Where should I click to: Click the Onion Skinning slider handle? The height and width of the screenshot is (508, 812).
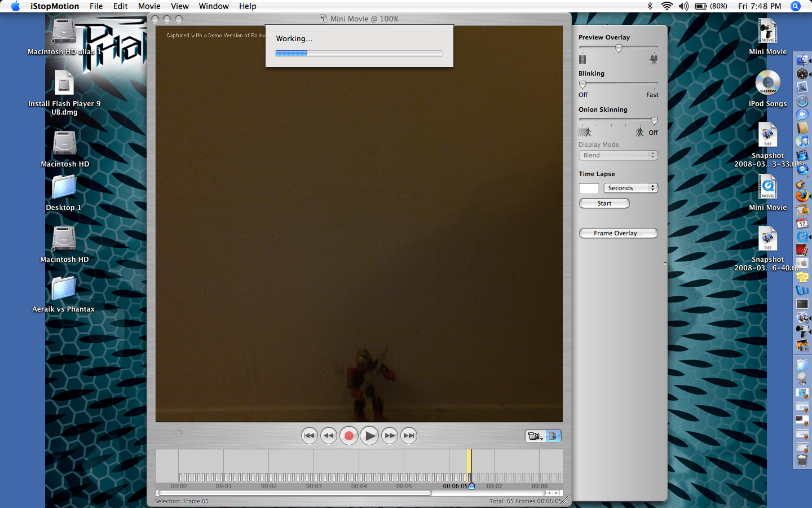coord(654,120)
